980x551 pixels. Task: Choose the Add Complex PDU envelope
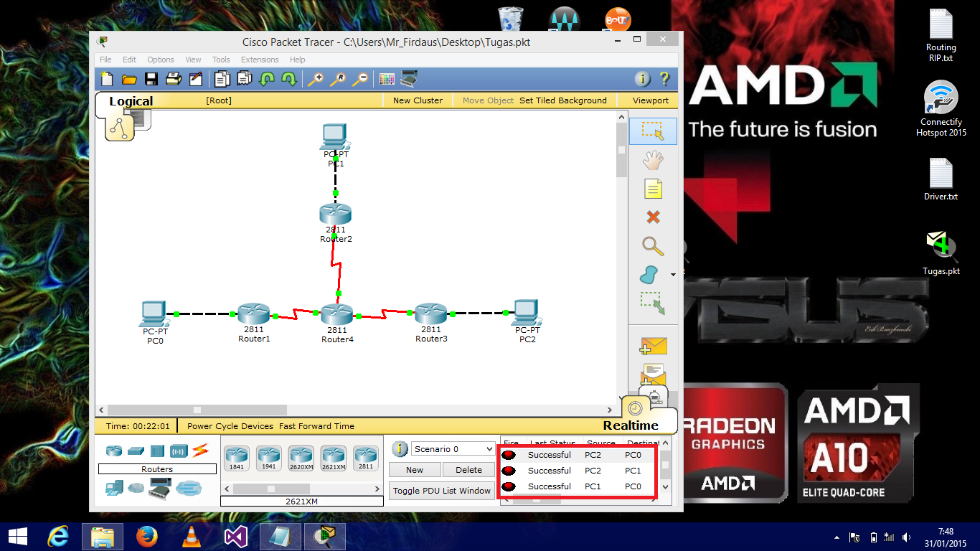(653, 374)
